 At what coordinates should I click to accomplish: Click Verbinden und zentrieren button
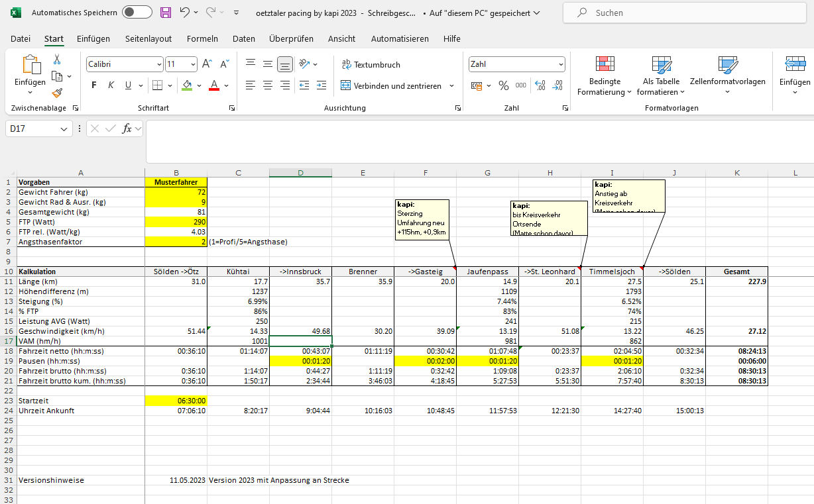[391, 85]
